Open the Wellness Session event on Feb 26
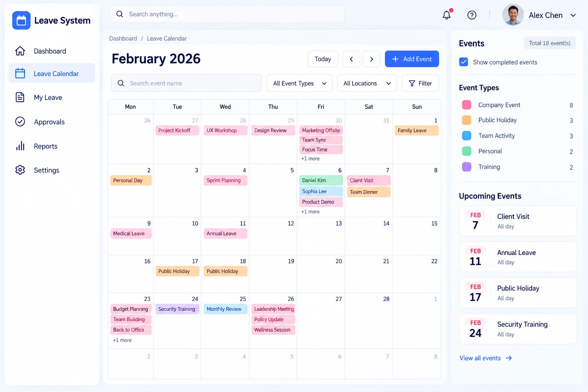588x392 pixels. (273, 330)
